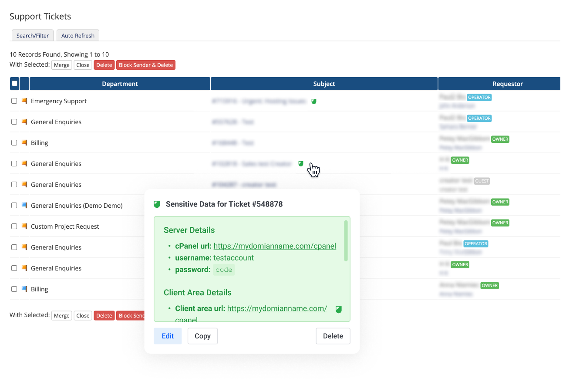566x392 pixels.
Task: Click orange flag on Custom Project Request row
Action: click(x=24, y=226)
